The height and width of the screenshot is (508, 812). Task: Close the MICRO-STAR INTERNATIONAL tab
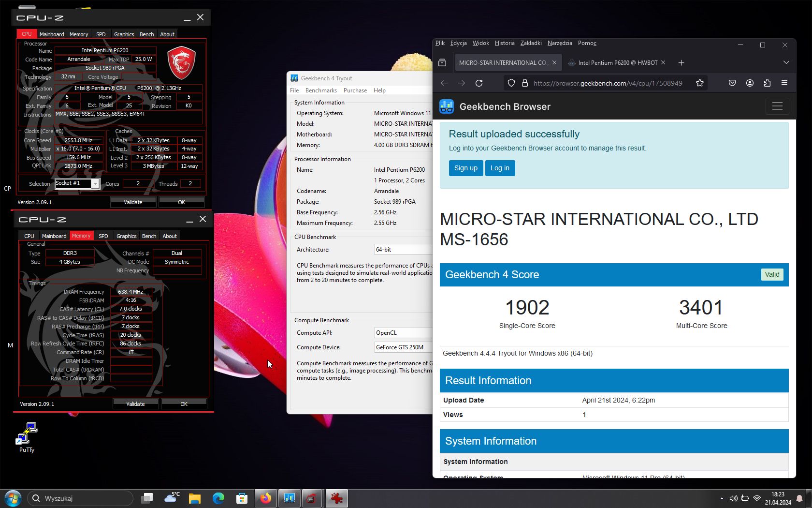(x=554, y=62)
